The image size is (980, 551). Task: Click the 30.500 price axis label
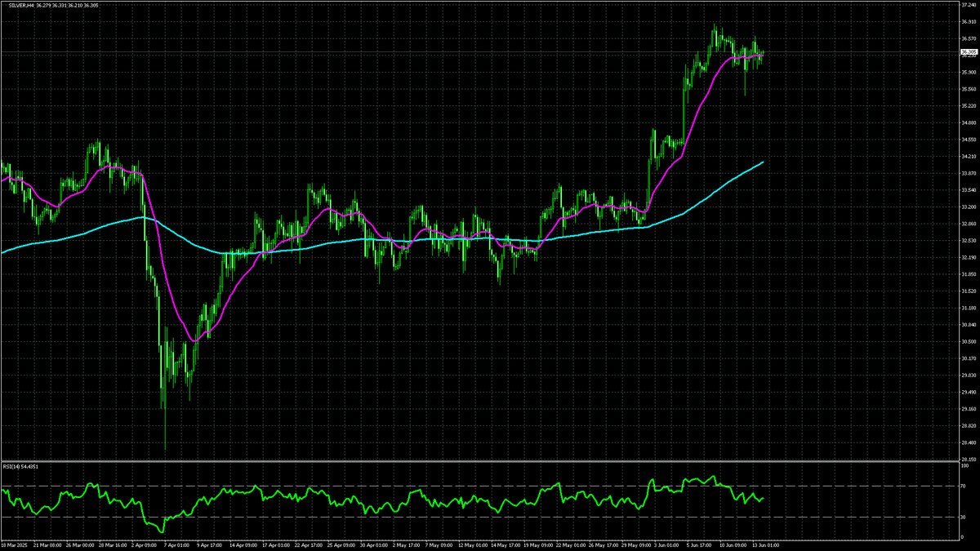click(969, 342)
